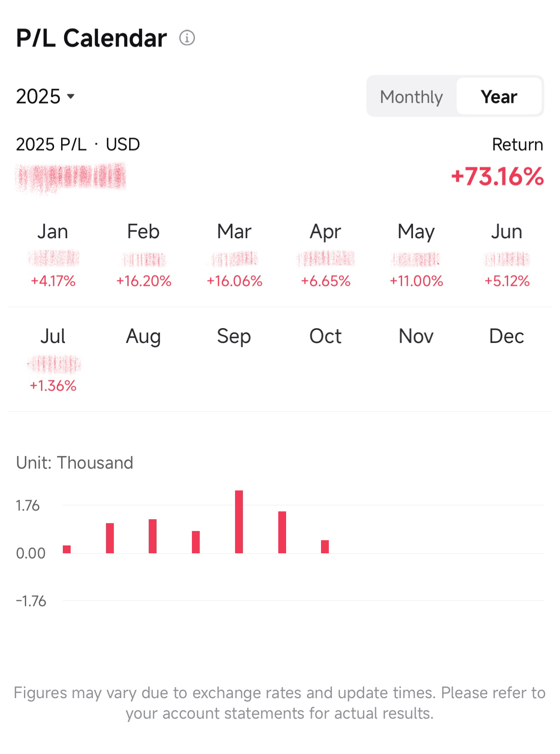Click the tallest red bar in chart
560x754 pixels.
click(x=239, y=522)
